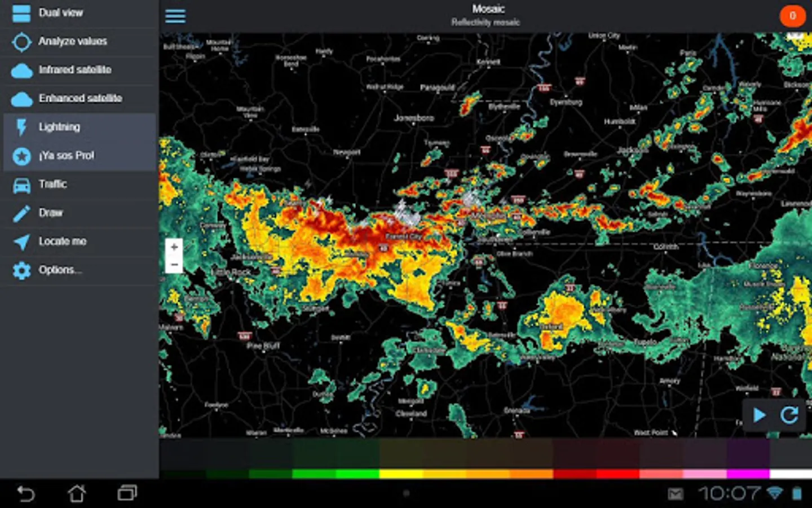Open the hamburger menu icon

(175, 16)
